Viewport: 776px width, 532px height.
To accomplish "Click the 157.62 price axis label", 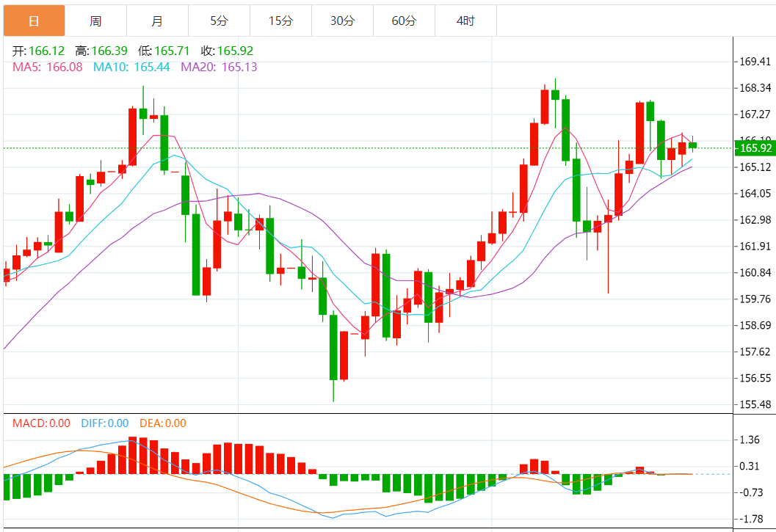I will pyautogui.click(x=755, y=352).
